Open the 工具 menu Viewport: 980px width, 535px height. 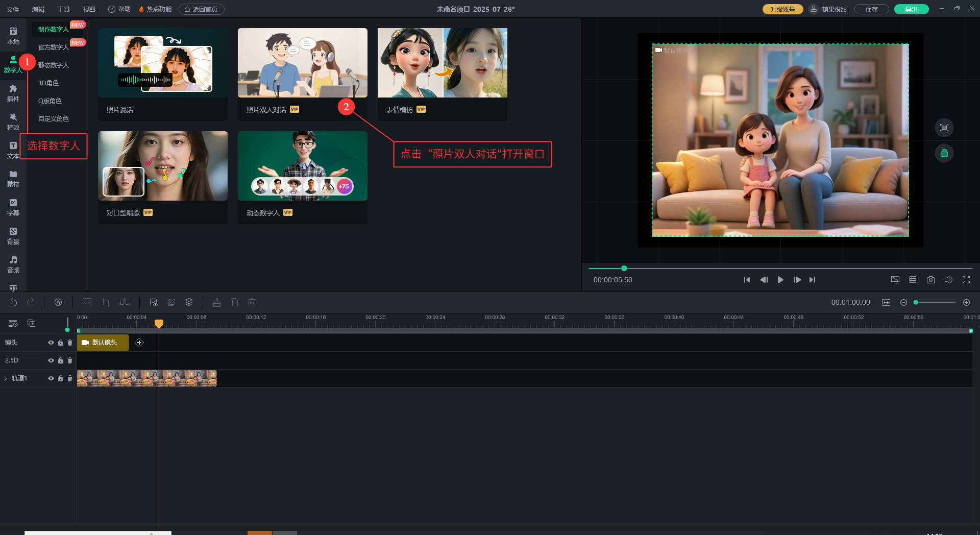[x=64, y=9]
